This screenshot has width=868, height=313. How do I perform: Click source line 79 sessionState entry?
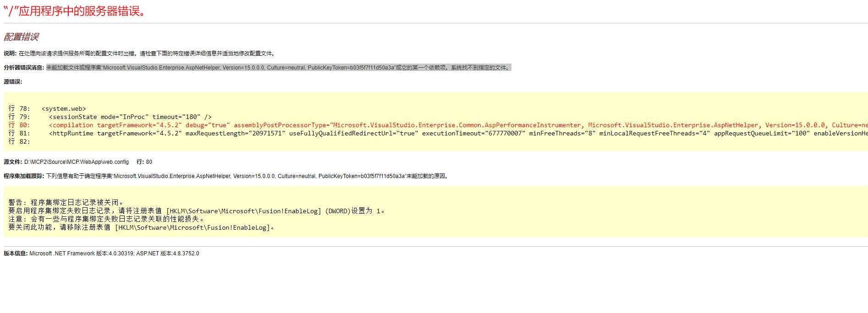coord(110,117)
